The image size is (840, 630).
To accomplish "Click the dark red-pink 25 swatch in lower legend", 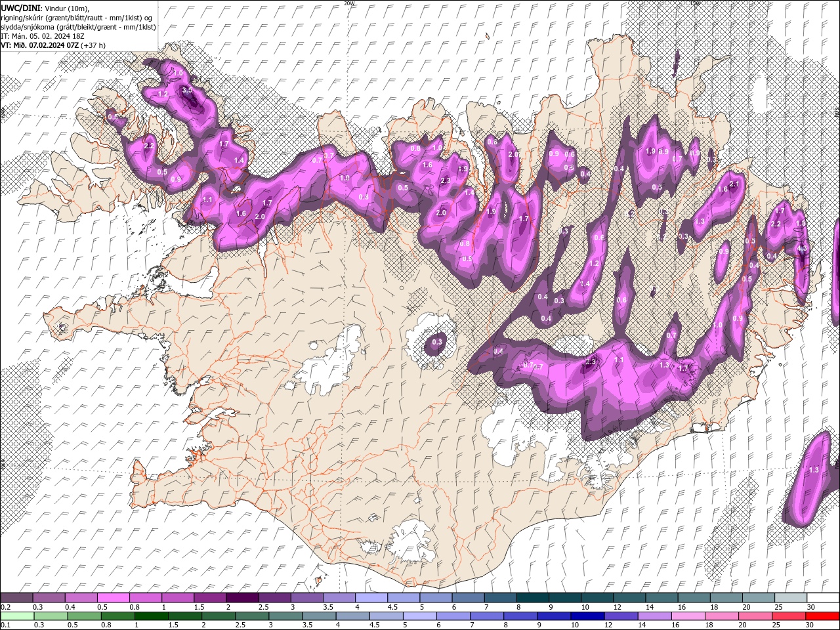I will pyautogui.click(x=789, y=616).
